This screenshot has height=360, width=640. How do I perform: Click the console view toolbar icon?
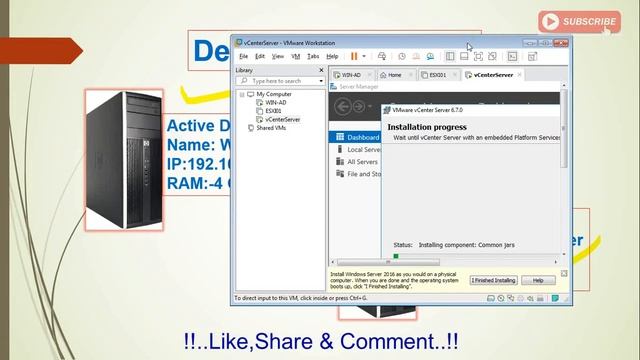(512, 56)
